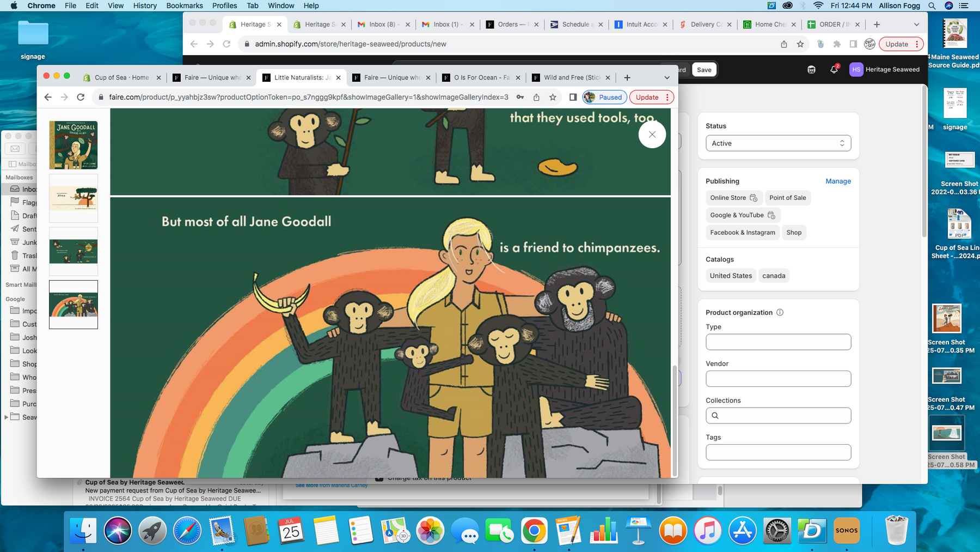Screen dimensions: 980x552
Task: Open the Apple menu
Action: pos(14,5)
